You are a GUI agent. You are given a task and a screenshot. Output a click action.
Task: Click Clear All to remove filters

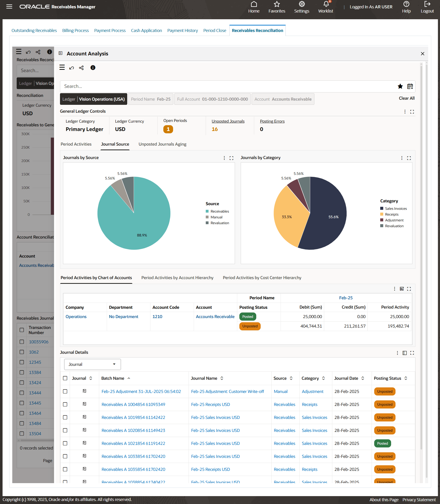pyautogui.click(x=407, y=98)
